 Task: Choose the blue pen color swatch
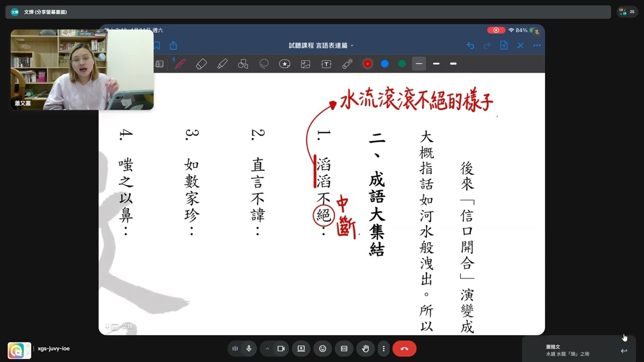385,64
